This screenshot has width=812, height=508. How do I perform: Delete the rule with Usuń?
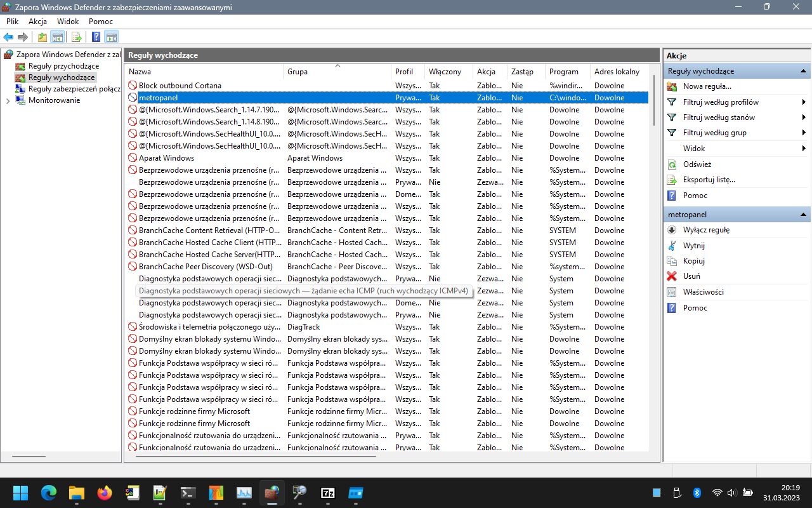click(x=691, y=276)
